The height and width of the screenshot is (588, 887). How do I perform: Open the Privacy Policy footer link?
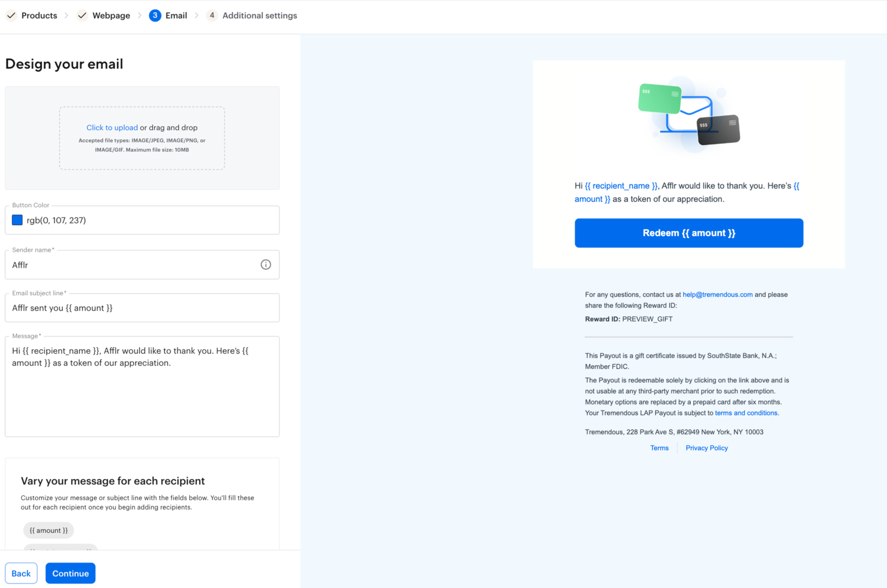[x=706, y=448]
